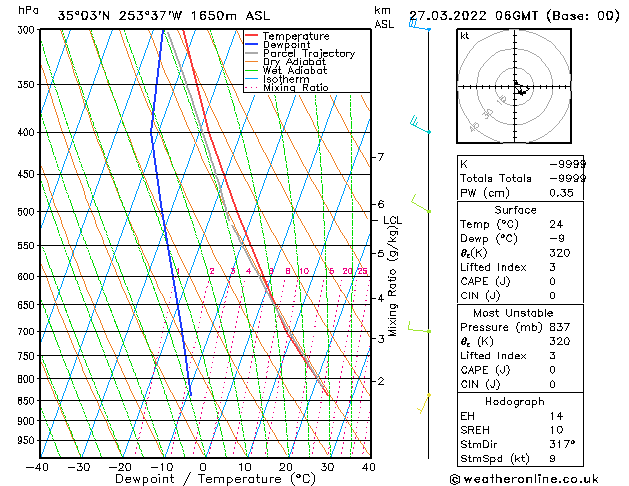Click the '0' temperature axis label
The height and width of the screenshot is (486, 629).
click(203, 467)
